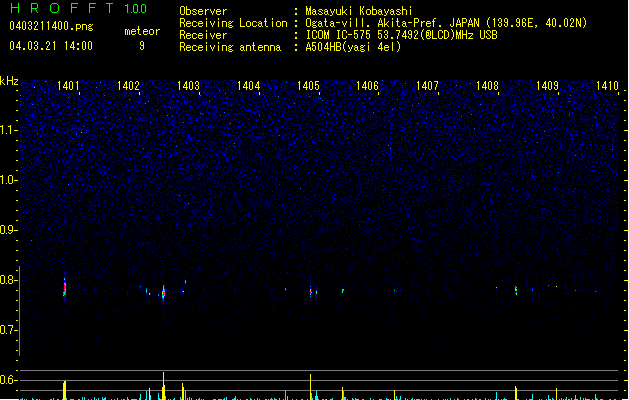629x400 pixels.
Task: Click the 1402 time axis label
Action: tap(128, 85)
